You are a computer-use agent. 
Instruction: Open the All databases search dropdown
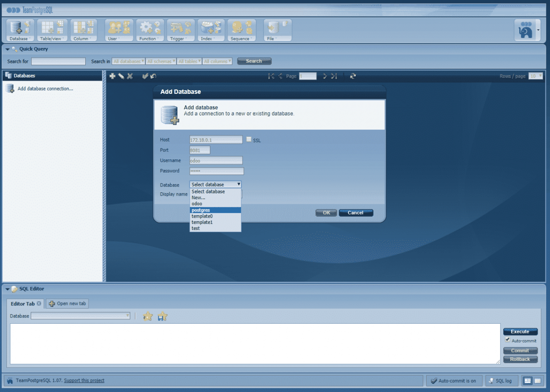coord(129,61)
